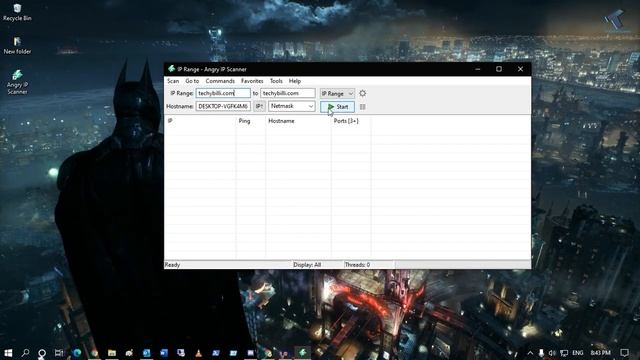
Task: Open VLC media player from taskbar
Action: [x=198, y=353]
